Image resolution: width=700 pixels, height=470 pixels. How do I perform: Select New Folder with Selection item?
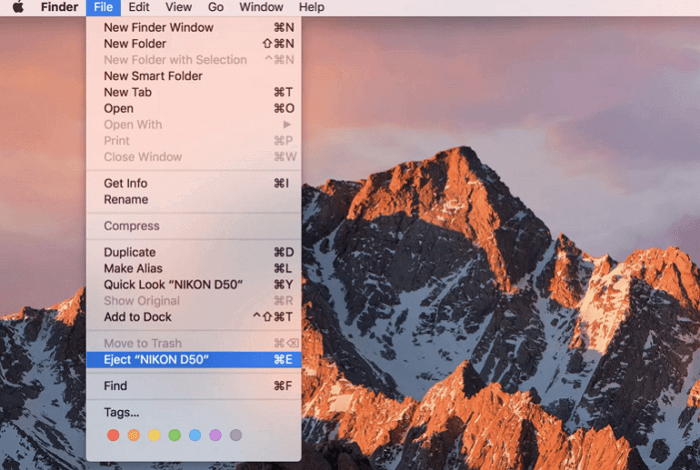point(194,60)
